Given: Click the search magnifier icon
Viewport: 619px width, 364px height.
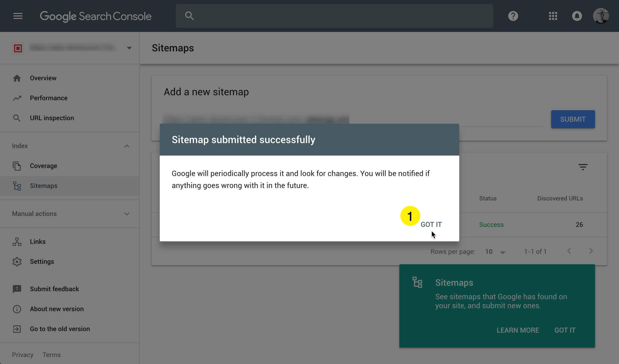Looking at the screenshot, I should [x=189, y=16].
